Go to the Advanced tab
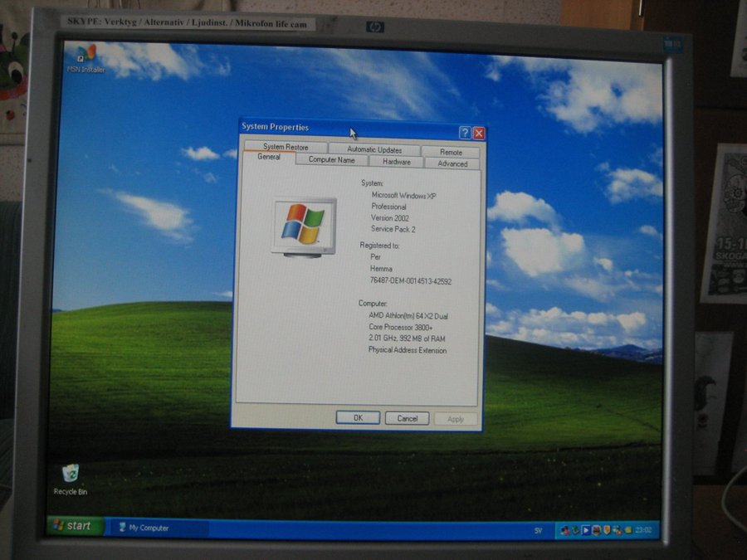Viewport: 747px width, 560px height. coord(452,163)
